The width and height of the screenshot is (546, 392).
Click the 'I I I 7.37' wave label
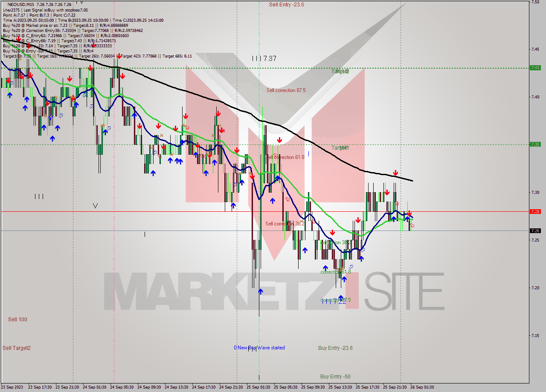point(264,58)
